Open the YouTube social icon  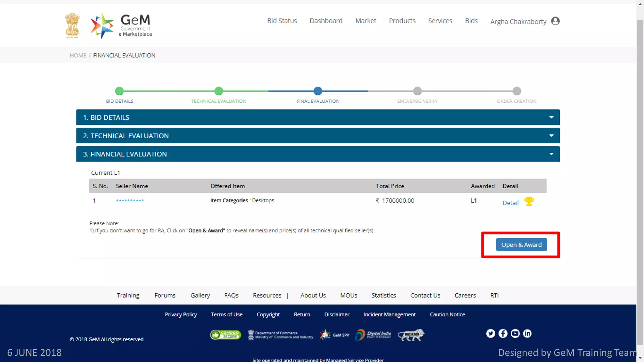point(515,333)
